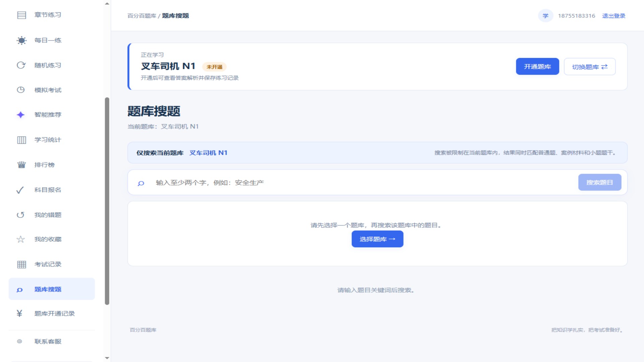Image resolution: width=644 pixels, height=362 pixels.
Task: Open the 章节练习 menu item
Action: (x=52, y=15)
